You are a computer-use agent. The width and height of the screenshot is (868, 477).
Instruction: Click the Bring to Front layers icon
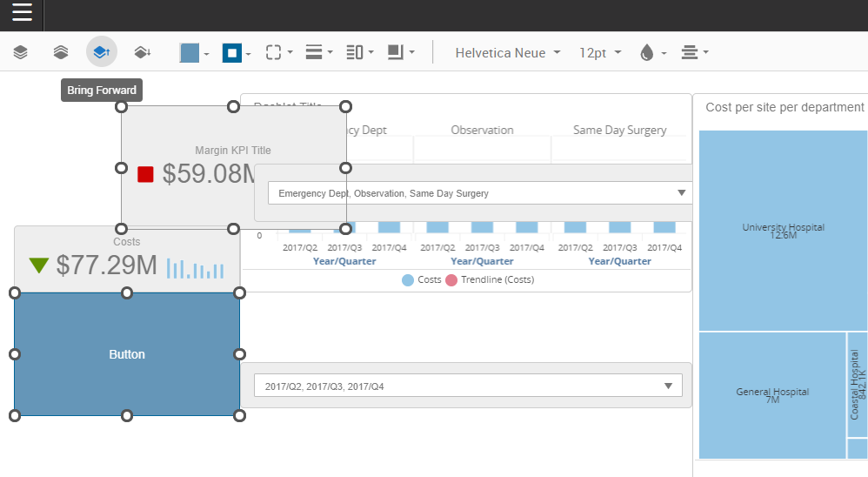21,52
